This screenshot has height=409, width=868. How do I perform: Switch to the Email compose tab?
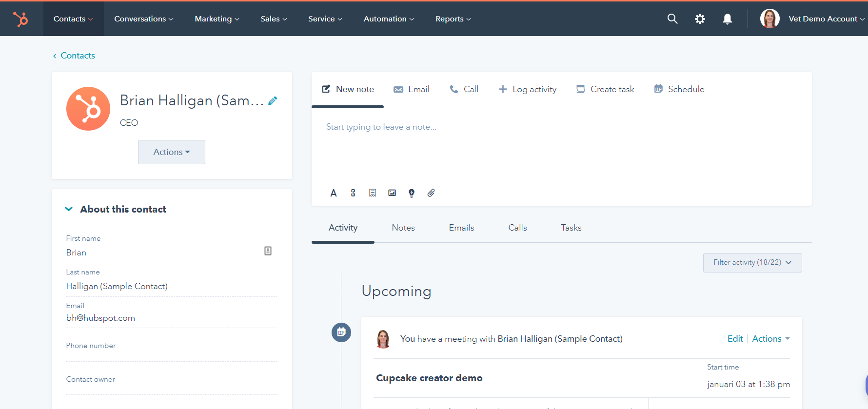point(412,89)
